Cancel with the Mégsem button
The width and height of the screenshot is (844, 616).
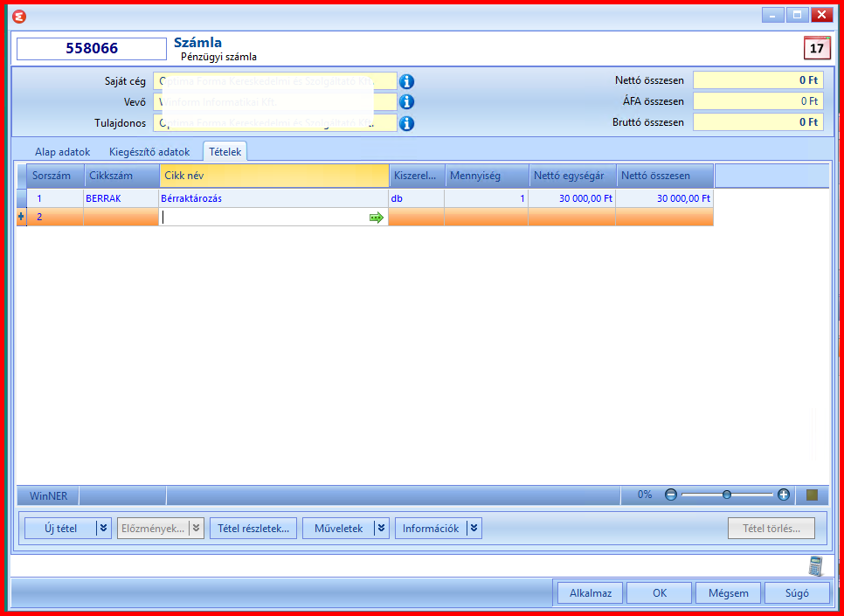coord(729,593)
